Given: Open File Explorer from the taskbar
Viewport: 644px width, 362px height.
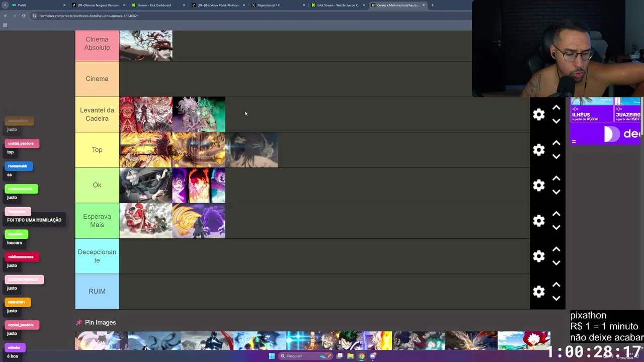Looking at the screenshot, I should click(x=350, y=356).
